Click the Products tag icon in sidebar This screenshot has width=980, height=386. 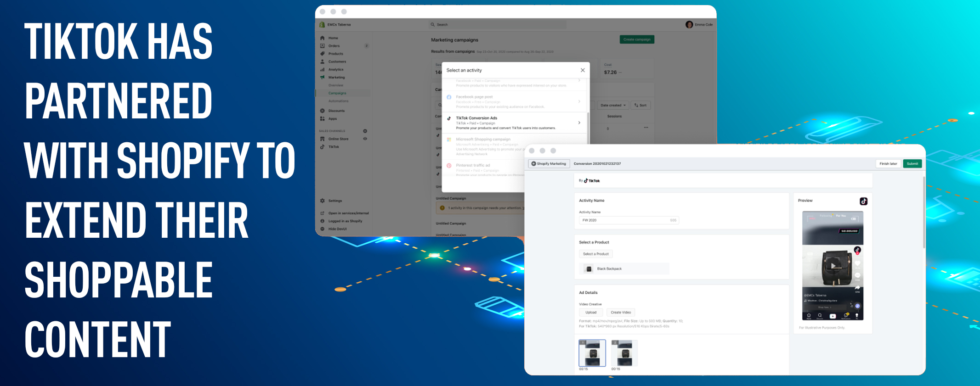pyautogui.click(x=323, y=54)
